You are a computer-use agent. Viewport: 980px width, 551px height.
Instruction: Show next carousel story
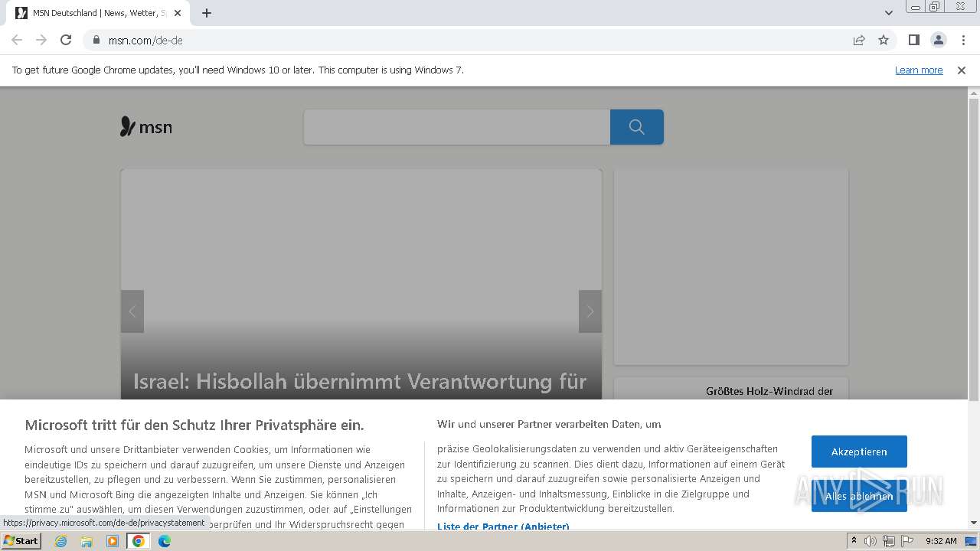click(x=590, y=311)
